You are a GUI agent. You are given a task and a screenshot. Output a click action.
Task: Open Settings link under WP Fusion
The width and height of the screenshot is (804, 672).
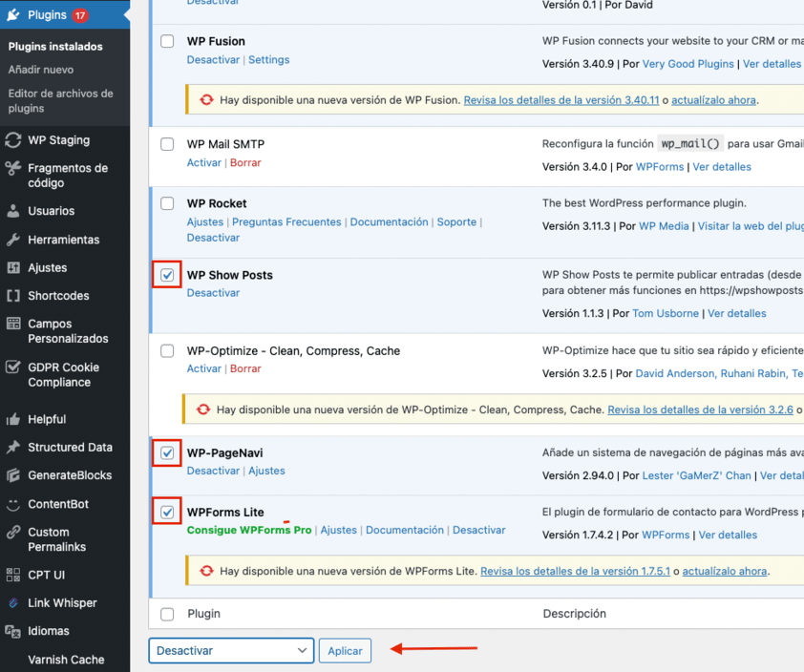coord(269,60)
